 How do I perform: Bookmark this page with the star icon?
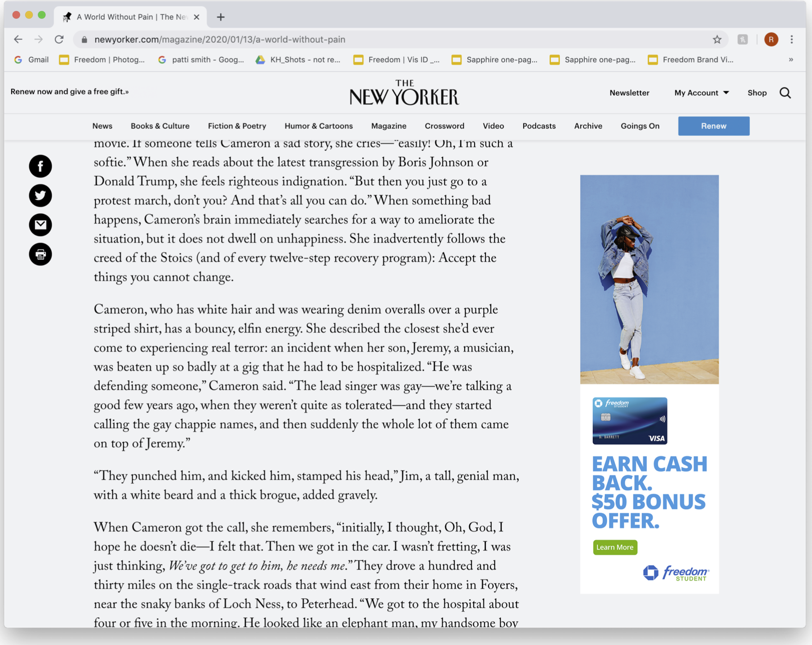[717, 40]
